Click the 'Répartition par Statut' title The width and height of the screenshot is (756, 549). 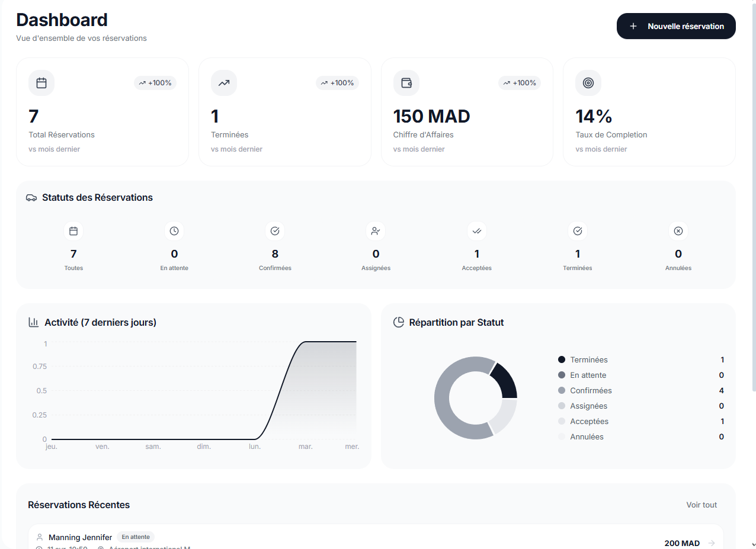click(x=456, y=322)
